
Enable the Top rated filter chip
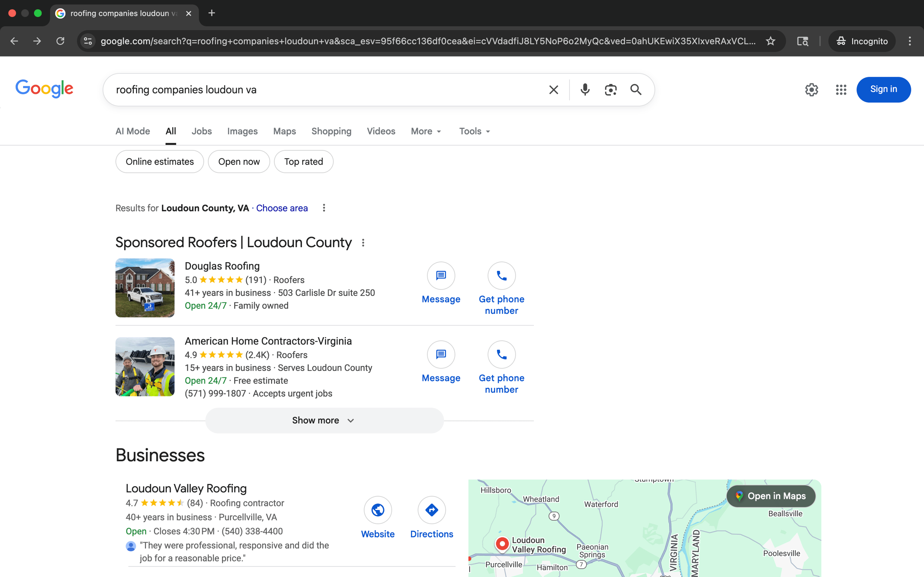[x=303, y=162]
